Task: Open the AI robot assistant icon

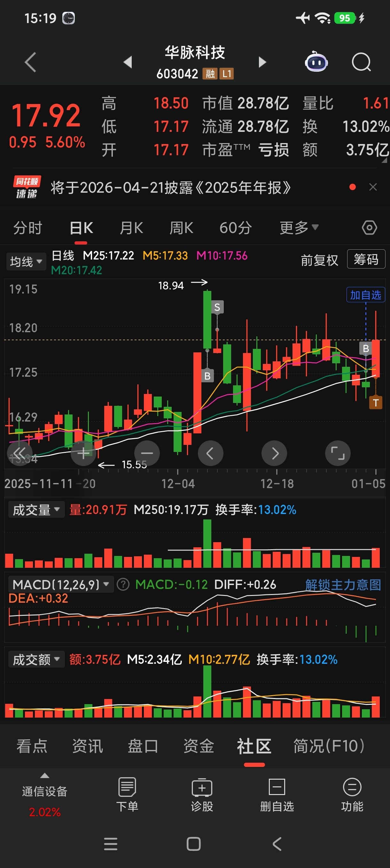Action: (316, 62)
